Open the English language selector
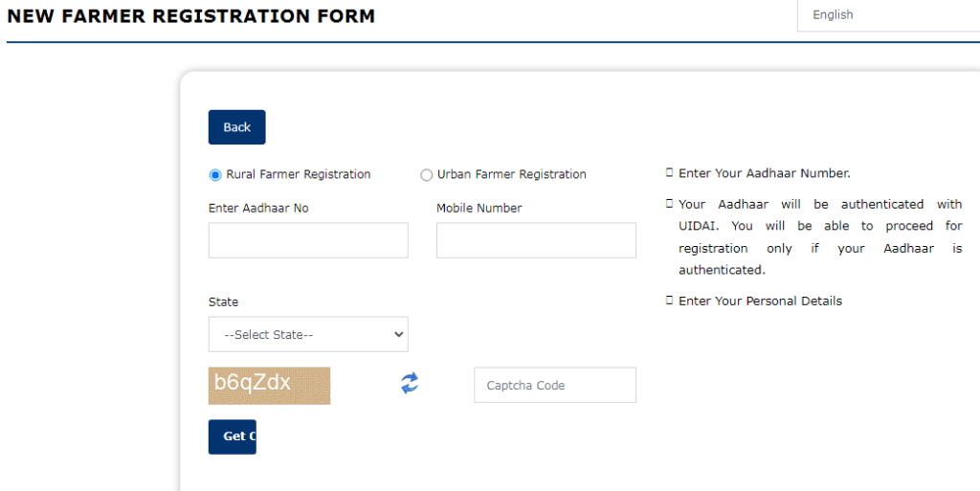The height and width of the screenshot is (491, 980). point(888,15)
